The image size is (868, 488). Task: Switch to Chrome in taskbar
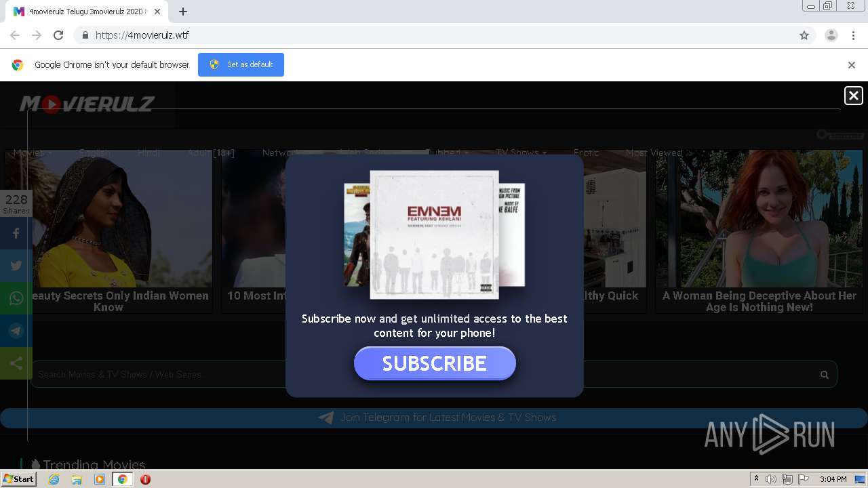pos(122,479)
